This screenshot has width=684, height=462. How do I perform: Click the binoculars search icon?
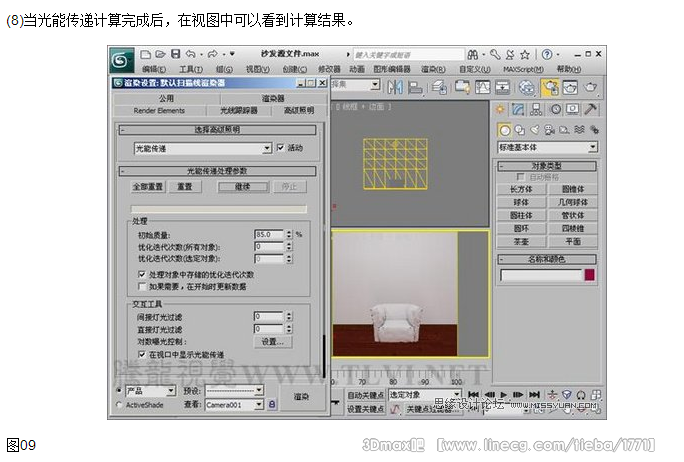coord(472,55)
